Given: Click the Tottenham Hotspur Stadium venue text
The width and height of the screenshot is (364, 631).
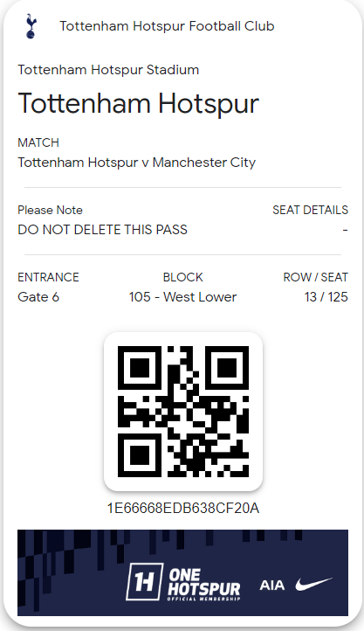Looking at the screenshot, I should [108, 70].
